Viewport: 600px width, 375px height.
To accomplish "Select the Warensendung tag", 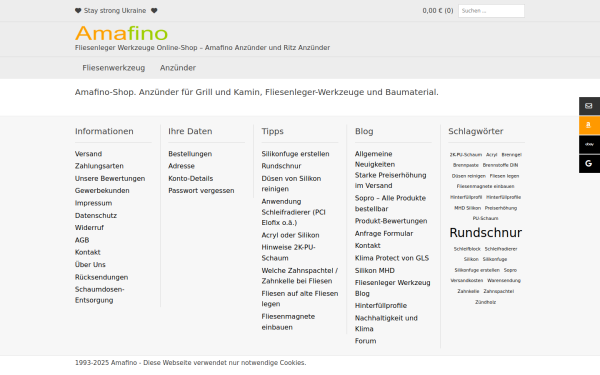I will (504, 280).
